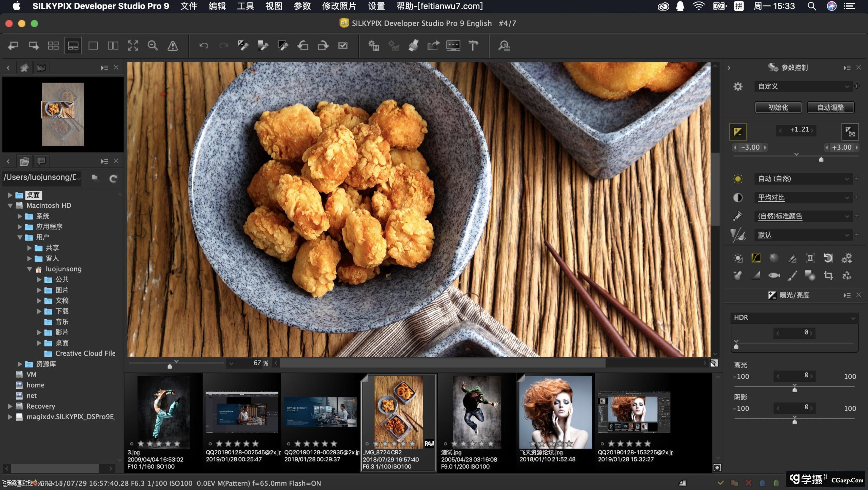Click the 初始化 button
This screenshot has width=868, height=490.
[778, 108]
